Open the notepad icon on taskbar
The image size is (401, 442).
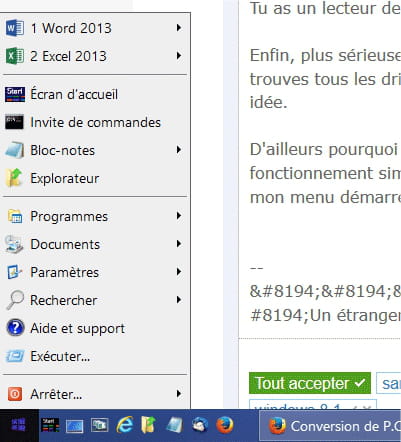click(x=175, y=425)
